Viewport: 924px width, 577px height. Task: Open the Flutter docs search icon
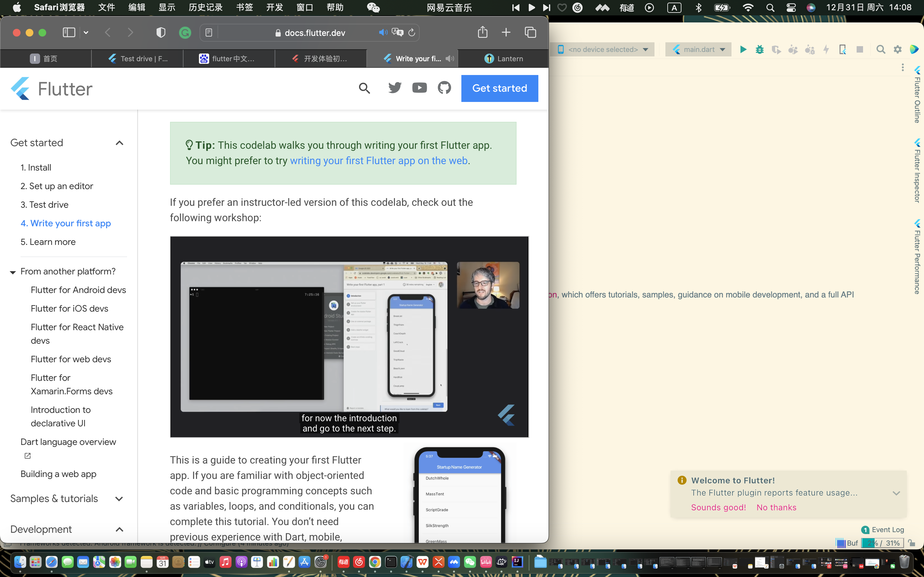[364, 88]
